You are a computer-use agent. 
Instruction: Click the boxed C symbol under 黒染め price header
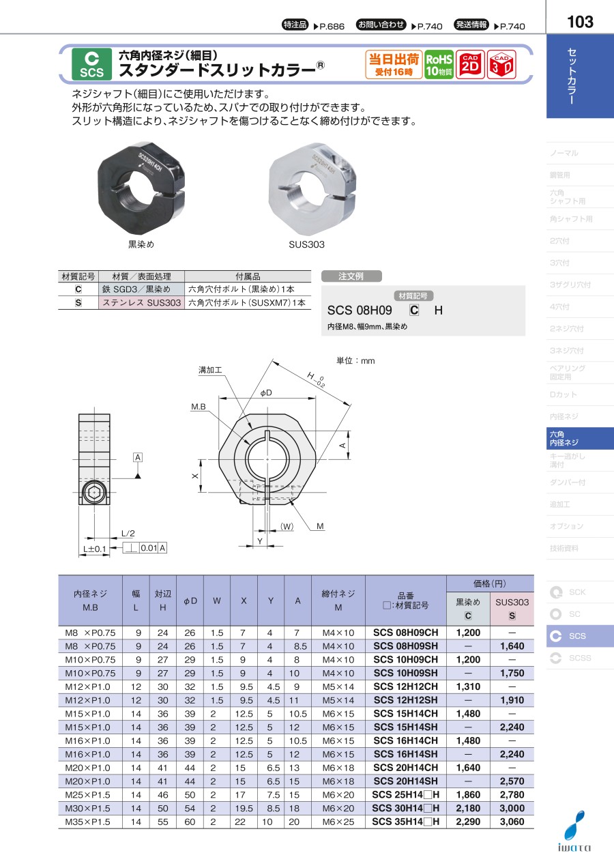468,616
